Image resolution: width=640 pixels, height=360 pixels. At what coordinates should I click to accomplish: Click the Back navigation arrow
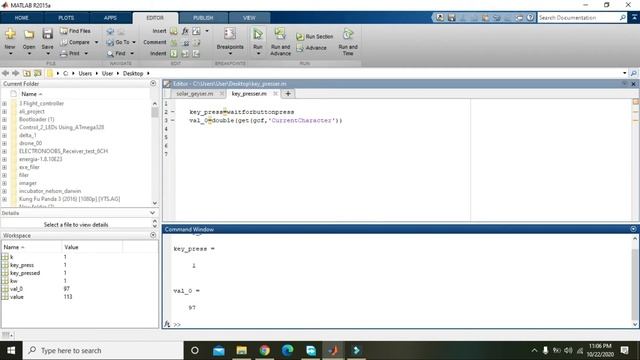pos(5,73)
